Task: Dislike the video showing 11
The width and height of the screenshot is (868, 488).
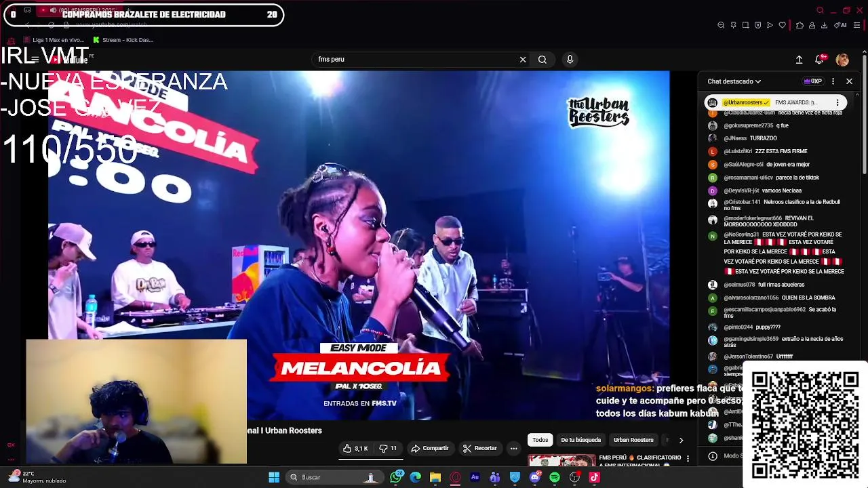Action: pyautogui.click(x=389, y=449)
